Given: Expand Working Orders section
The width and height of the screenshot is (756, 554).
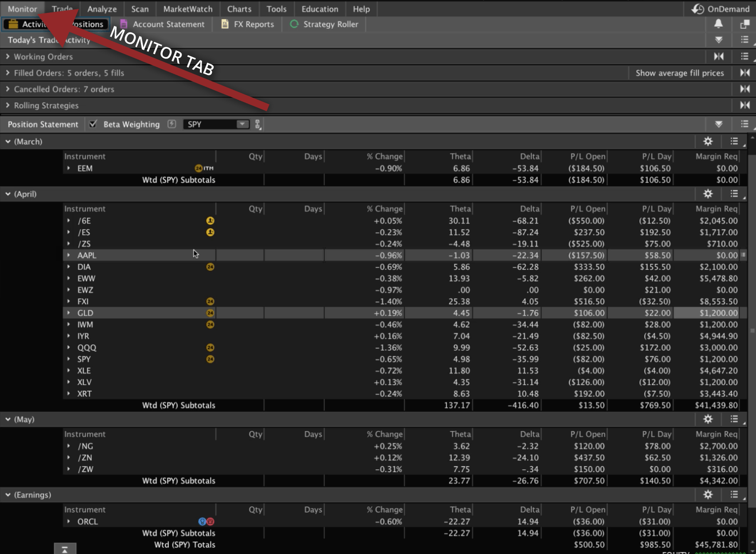Looking at the screenshot, I should pos(8,57).
